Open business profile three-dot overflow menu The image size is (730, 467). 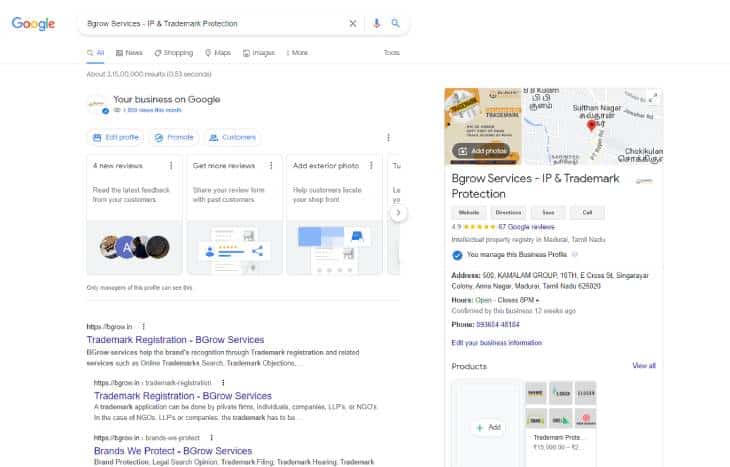tap(388, 137)
